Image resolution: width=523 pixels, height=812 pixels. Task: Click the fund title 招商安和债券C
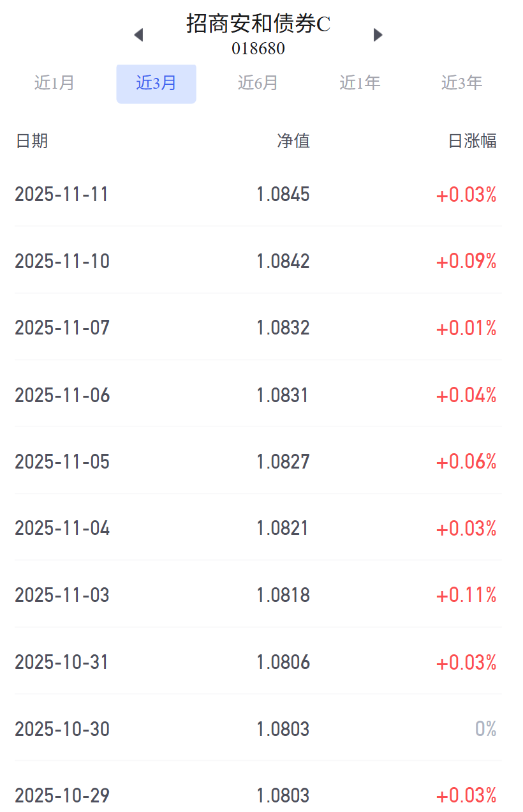[258, 24]
